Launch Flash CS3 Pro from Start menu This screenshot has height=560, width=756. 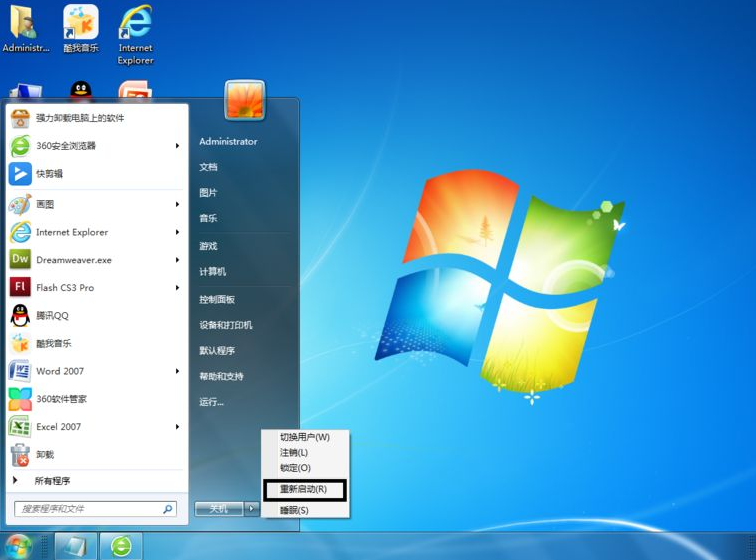tap(20, 287)
